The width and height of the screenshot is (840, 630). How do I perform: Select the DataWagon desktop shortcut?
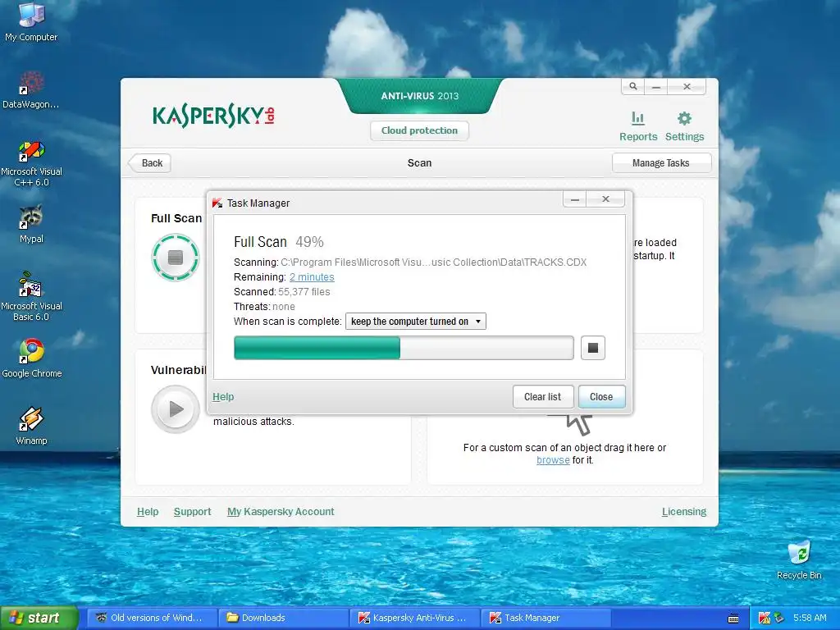[x=31, y=89]
